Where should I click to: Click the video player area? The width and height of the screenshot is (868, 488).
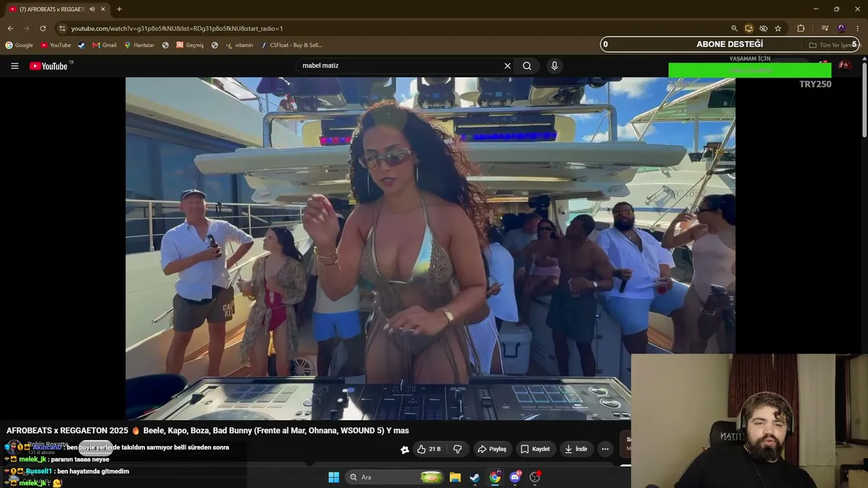pyautogui.click(x=430, y=249)
